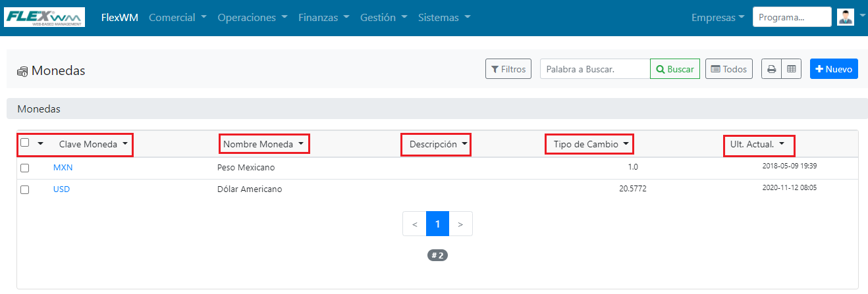This screenshot has width=868, height=294.
Task: Open the user avatar profile icon
Action: (846, 17)
